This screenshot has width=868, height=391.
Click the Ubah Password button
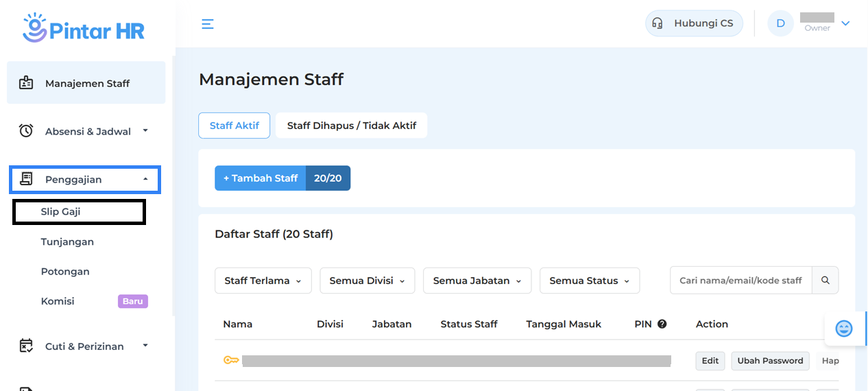point(770,361)
